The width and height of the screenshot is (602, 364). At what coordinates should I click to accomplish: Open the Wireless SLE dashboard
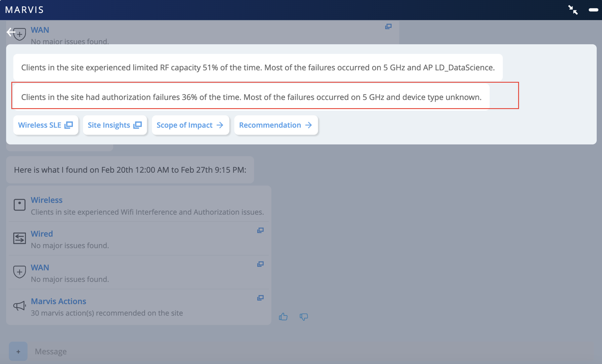[45, 125]
